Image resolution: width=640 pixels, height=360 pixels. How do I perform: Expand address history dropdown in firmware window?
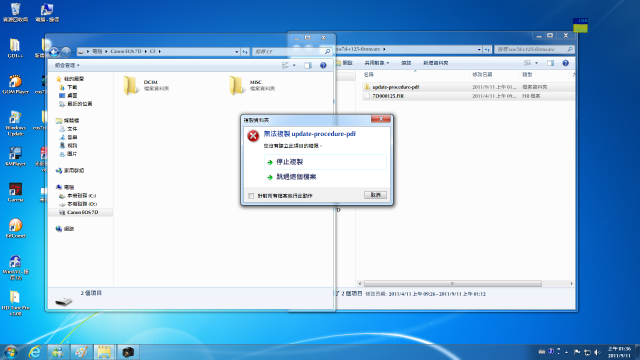pos(479,49)
